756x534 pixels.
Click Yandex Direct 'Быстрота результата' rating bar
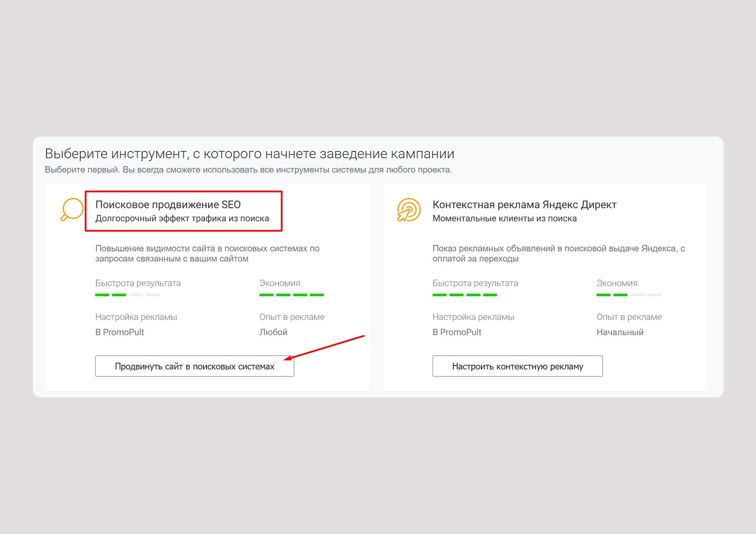point(464,295)
